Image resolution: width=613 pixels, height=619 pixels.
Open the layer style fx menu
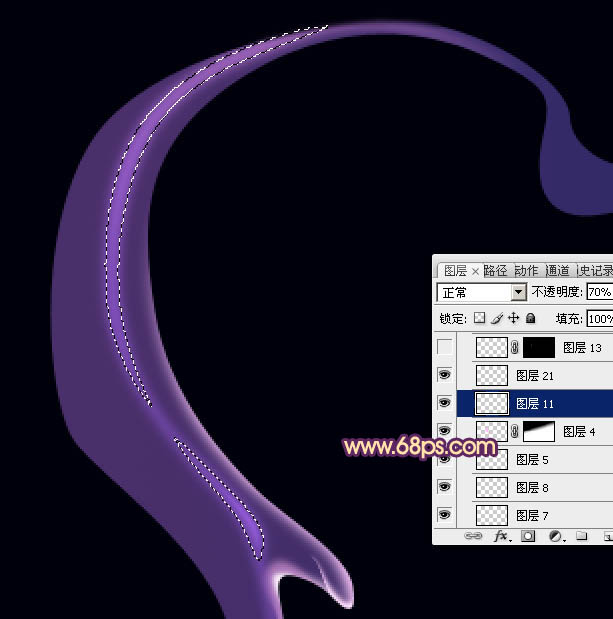tap(502, 537)
